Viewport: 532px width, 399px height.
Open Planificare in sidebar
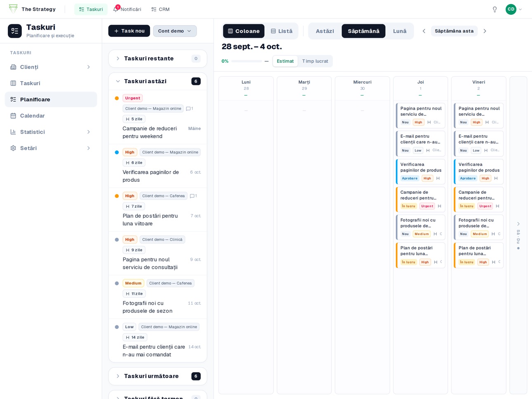click(51, 99)
